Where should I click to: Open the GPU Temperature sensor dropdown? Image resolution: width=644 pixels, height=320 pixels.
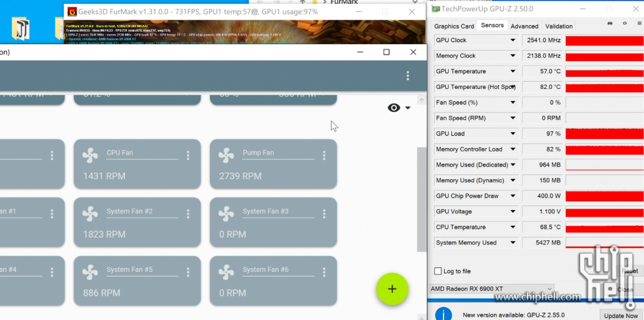512,71
